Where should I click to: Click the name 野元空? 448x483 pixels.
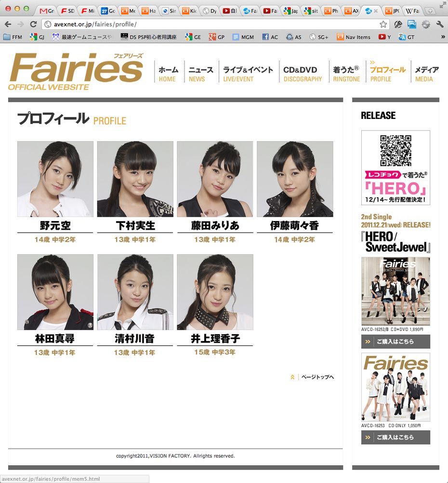pyautogui.click(x=55, y=225)
